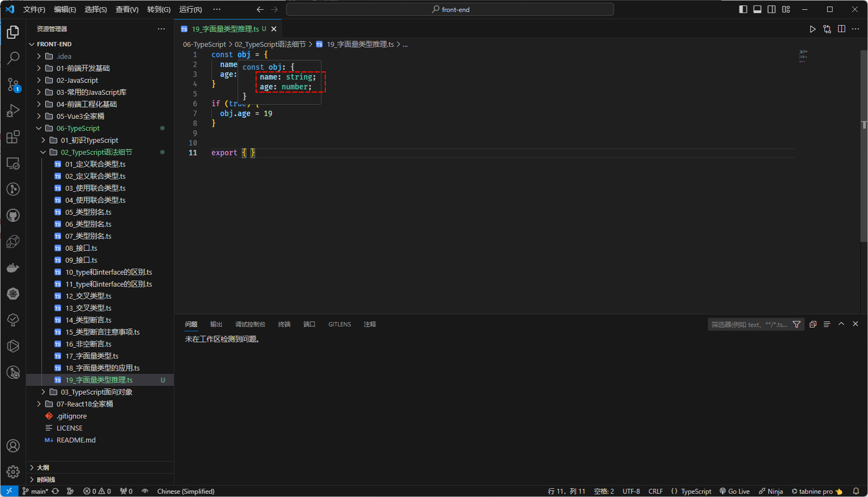Split the editor to the right
The height and width of the screenshot is (497, 868).
841,29
